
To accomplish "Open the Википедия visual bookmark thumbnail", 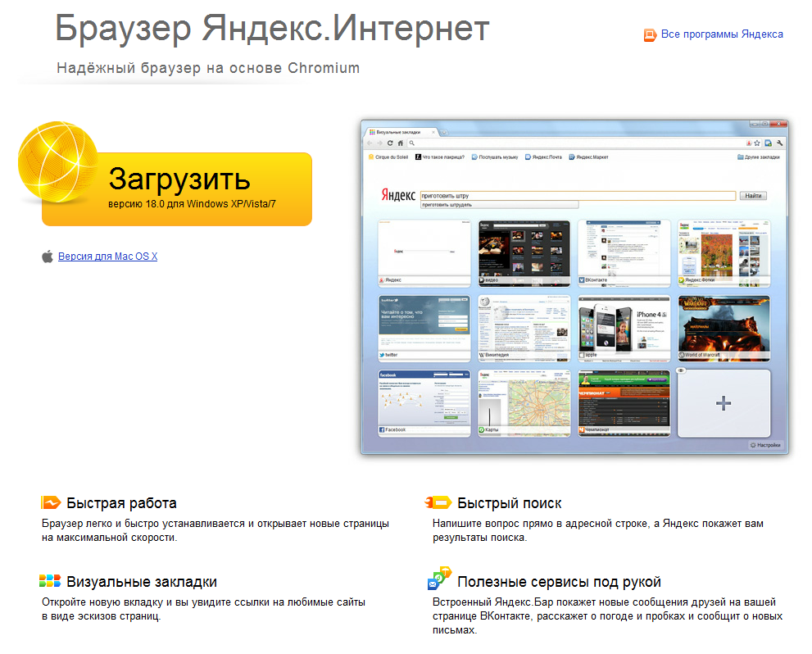I will 524,328.
